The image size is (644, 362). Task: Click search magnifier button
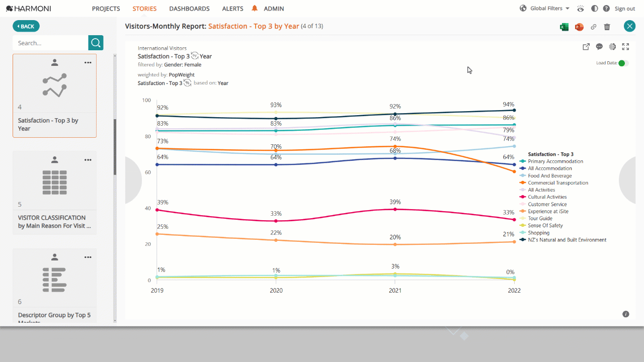pyautogui.click(x=96, y=43)
